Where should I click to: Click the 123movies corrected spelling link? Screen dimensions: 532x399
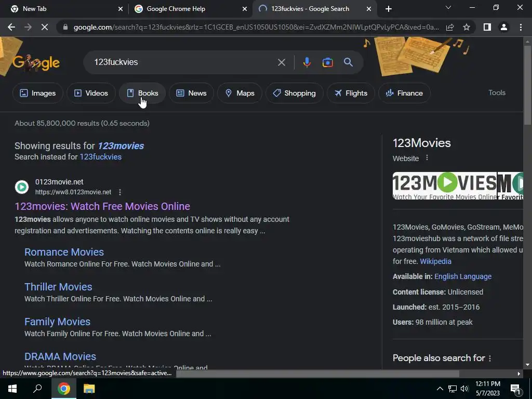pyautogui.click(x=121, y=146)
